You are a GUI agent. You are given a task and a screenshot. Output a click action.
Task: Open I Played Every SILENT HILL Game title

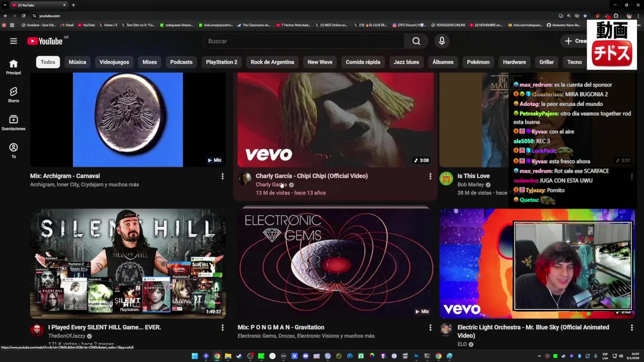click(x=105, y=327)
